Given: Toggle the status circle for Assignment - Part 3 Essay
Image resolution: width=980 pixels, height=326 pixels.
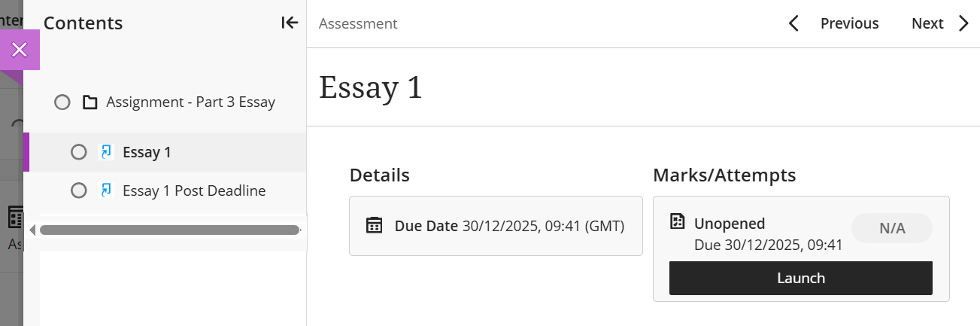Looking at the screenshot, I should (x=62, y=102).
